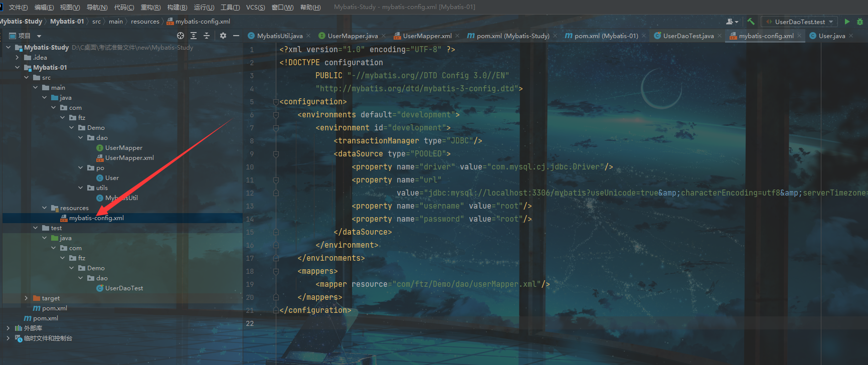868x365 pixels.
Task: Collapse the src folder
Action: coord(26,78)
